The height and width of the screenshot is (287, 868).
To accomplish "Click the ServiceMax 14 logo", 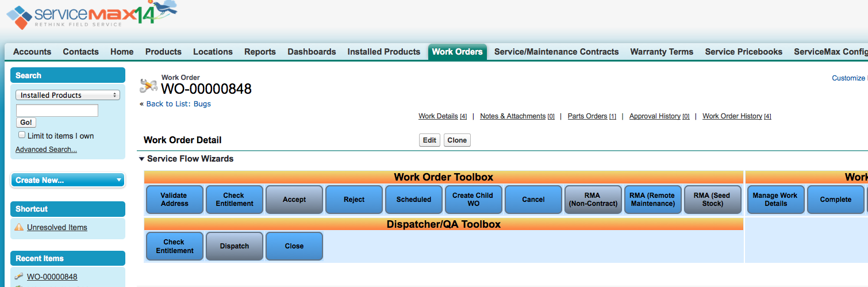I will [92, 16].
